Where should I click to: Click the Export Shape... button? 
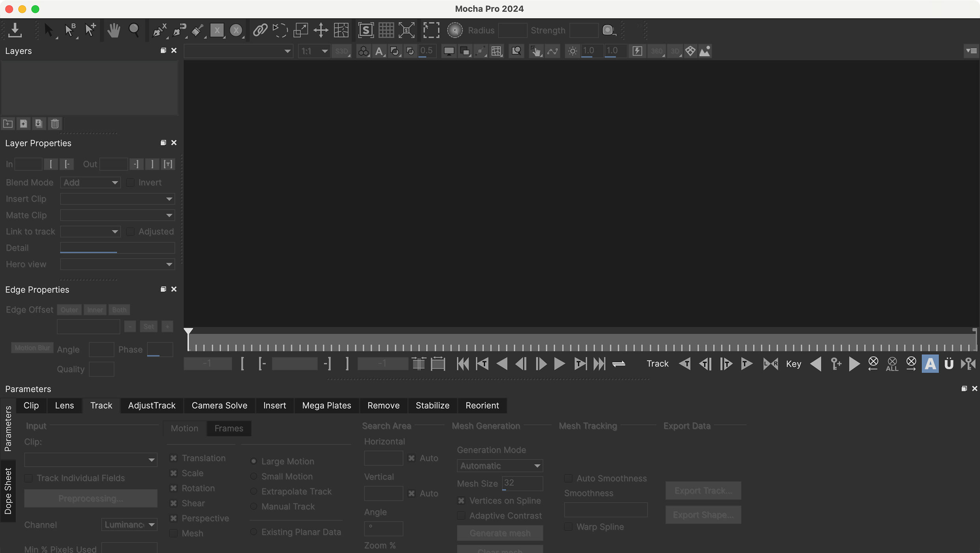point(703,515)
